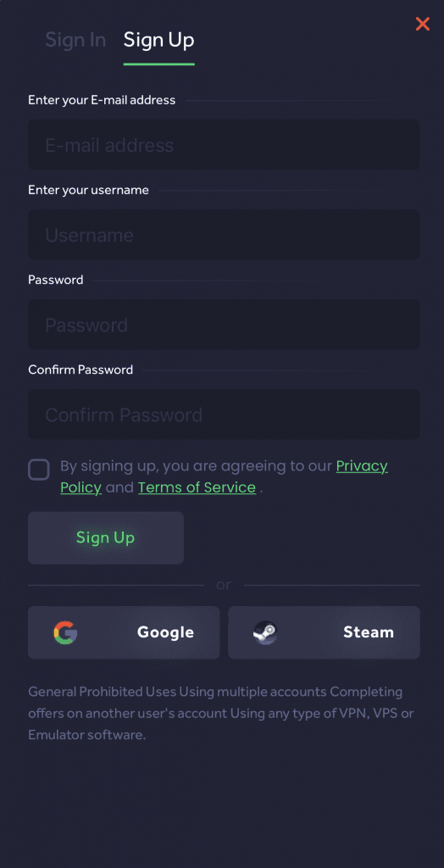
Task: Continue with the Google button text
Action: point(165,632)
